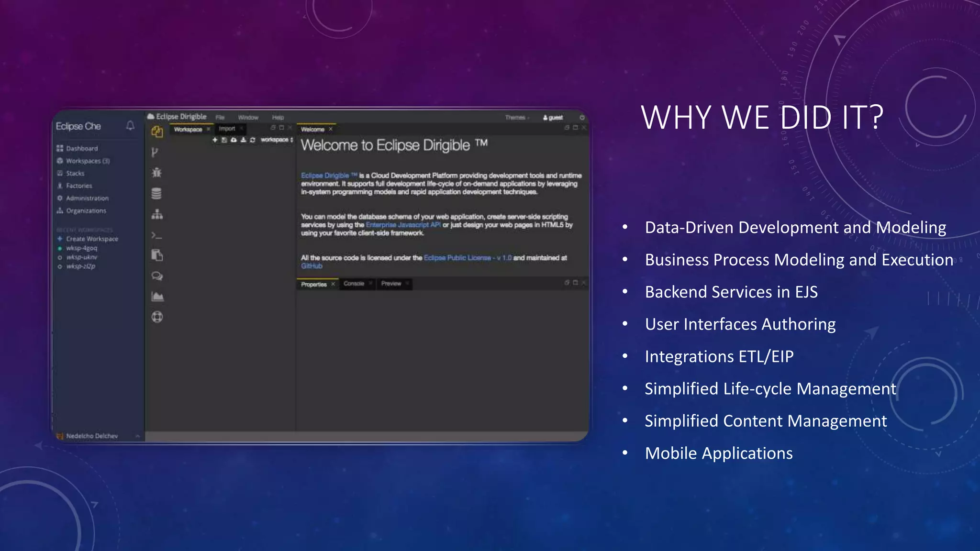Open the Git perspective branch icon

click(155, 153)
